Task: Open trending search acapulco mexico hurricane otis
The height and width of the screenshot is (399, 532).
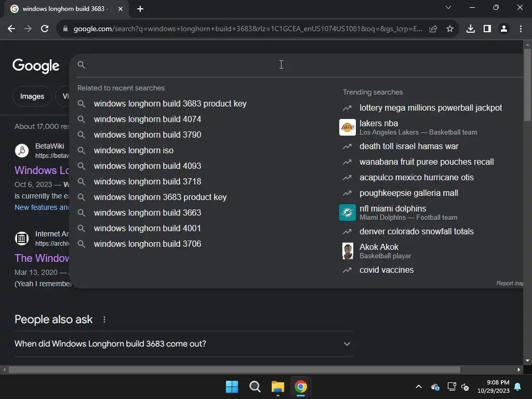Action: (x=416, y=178)
